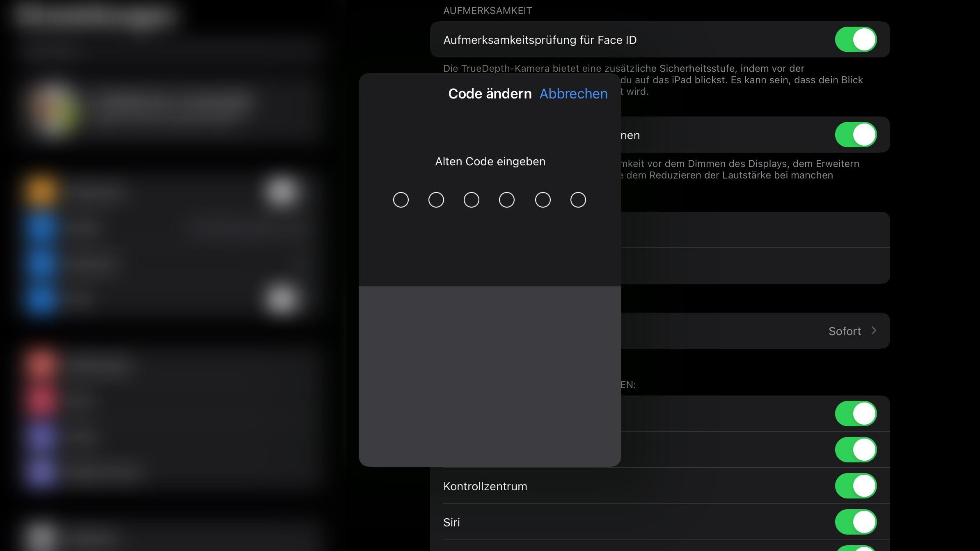Viewport: 980px width, 551px height.
Task: Click the red icon in the lower sidebar group
Action: (x=41, y=364)
